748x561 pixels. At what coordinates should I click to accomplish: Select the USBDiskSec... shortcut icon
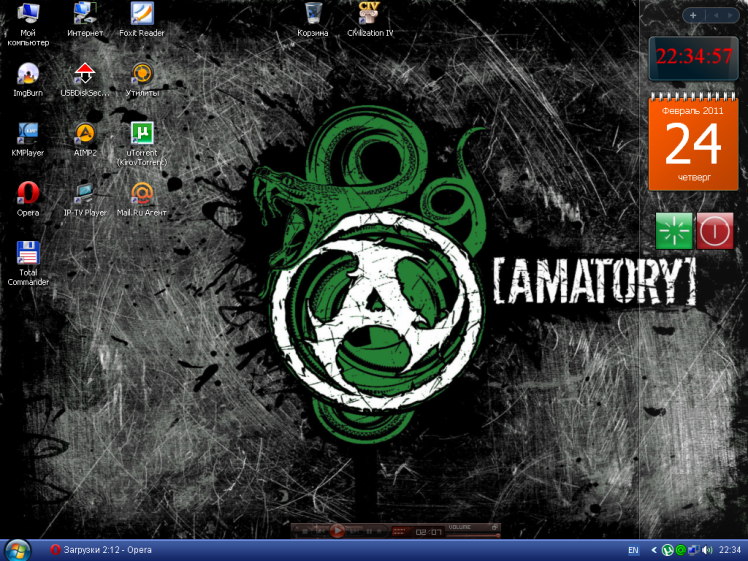click(85, 80)
